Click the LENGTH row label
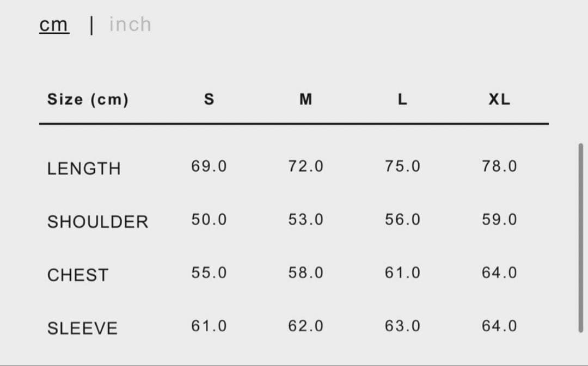This screenshot has width=588, height=366. click(84, 169)
